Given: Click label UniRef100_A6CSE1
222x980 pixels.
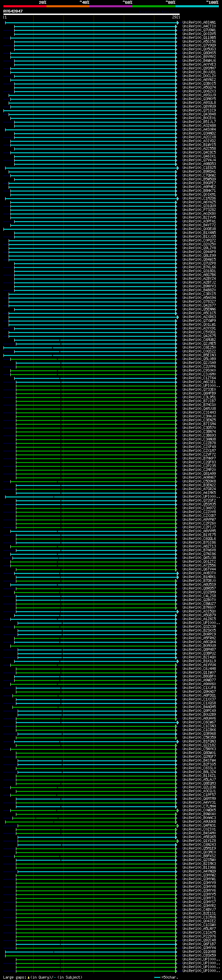Looking at the screenshot, I should [199, 382].
